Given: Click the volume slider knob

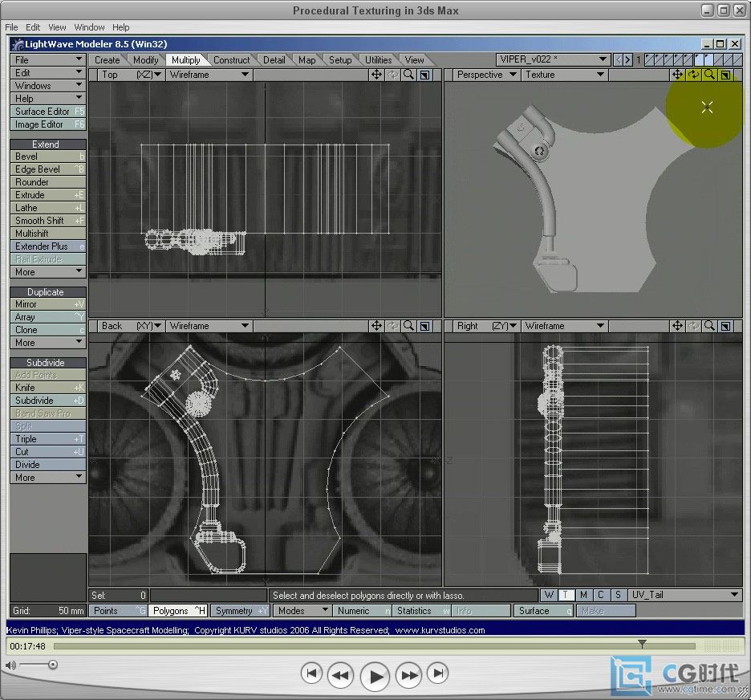Looking at the screenshot, I should coord(53,665).
